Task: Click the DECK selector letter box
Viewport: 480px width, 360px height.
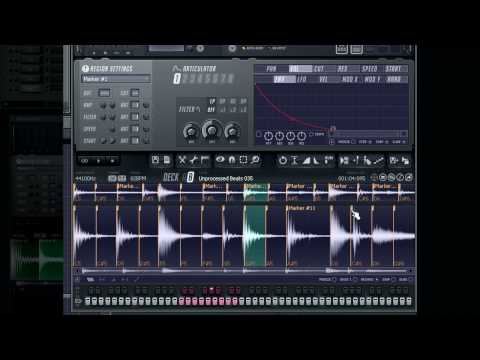Action: (190, 177)
